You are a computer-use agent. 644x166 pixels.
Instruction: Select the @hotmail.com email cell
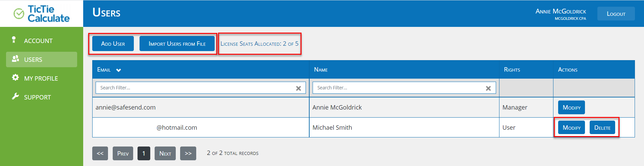click(x=201, y=127)
